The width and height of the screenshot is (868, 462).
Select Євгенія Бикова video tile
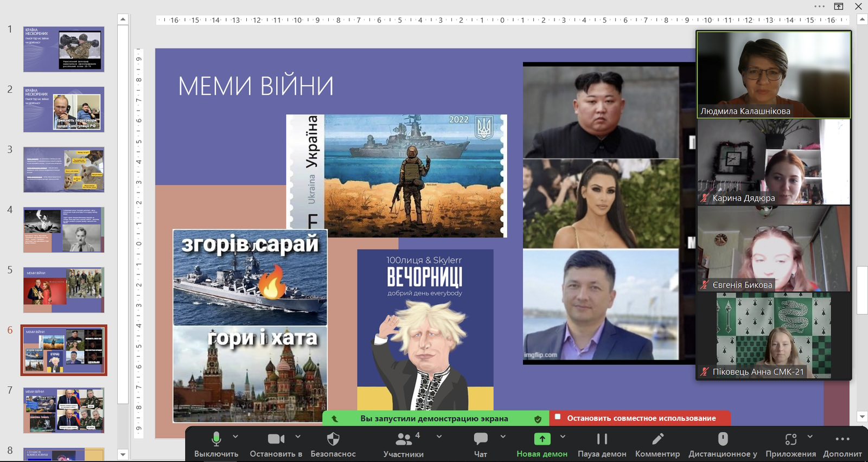[774, 248]
